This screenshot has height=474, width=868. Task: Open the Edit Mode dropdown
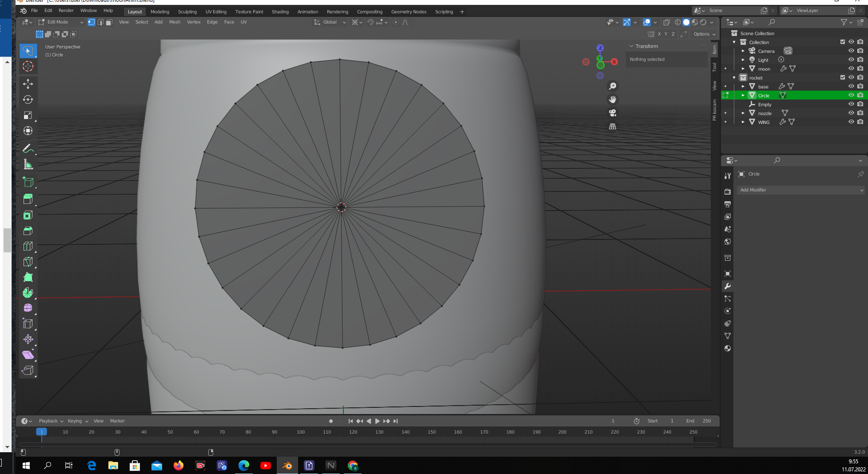[x=61, y=22]
